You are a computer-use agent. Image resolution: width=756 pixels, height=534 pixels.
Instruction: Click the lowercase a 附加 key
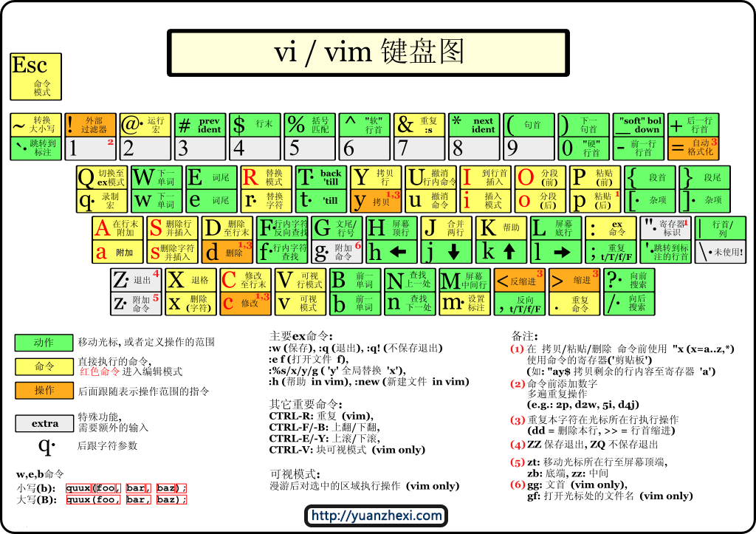click(x=117, y=252)
